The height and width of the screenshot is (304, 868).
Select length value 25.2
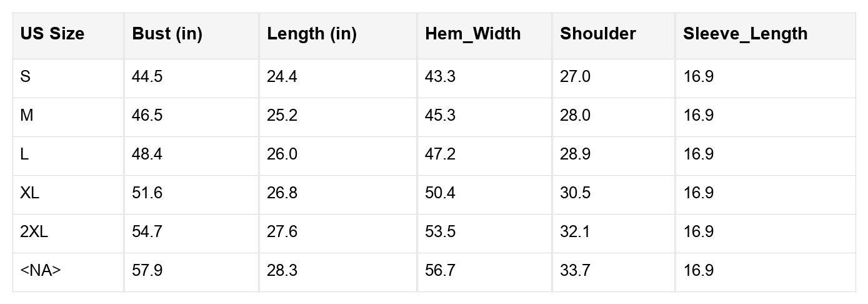click(x=282, y=116)
